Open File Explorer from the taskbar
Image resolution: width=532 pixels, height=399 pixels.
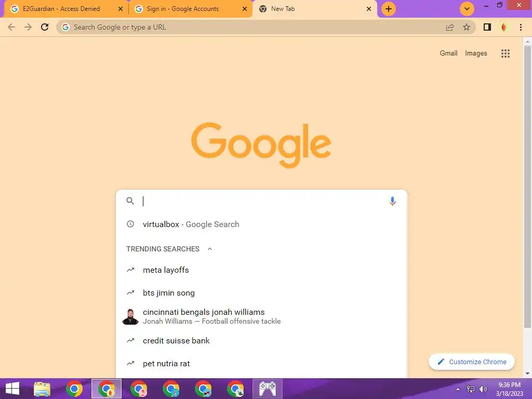coord(42,389)
